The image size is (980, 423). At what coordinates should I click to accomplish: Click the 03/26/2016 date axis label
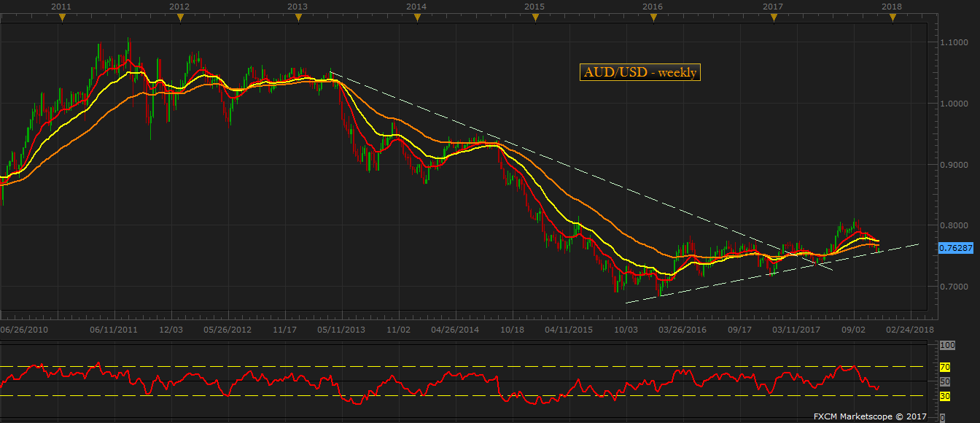[683, 330]
